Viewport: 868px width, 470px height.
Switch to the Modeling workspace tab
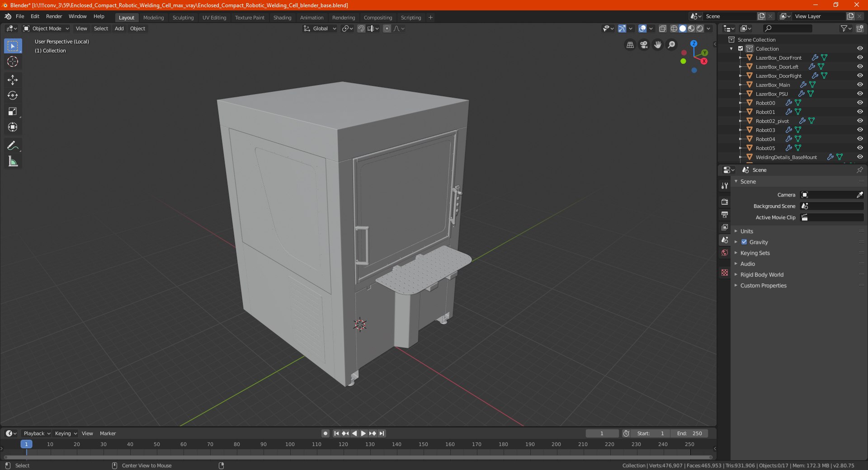click(x=153, y=18)
